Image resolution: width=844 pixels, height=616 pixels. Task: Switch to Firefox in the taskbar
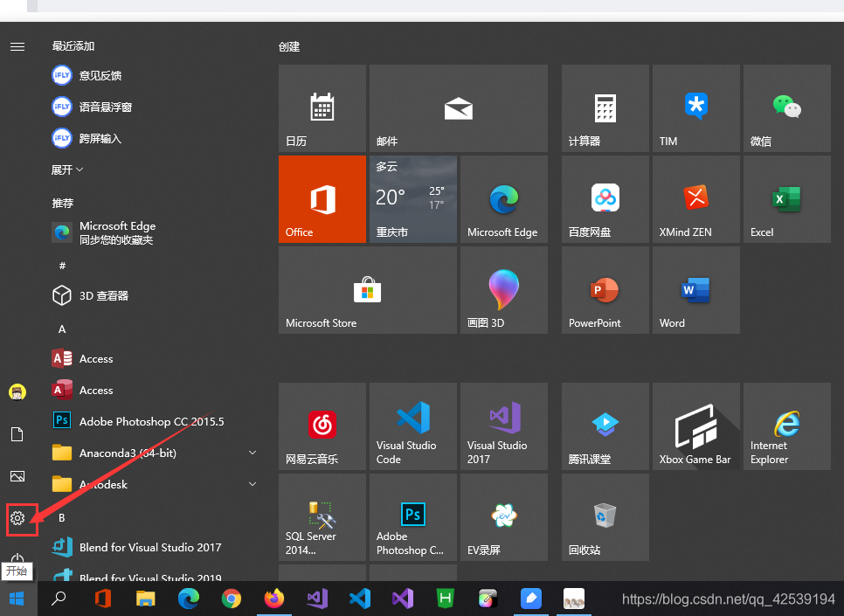pos(274,599)
